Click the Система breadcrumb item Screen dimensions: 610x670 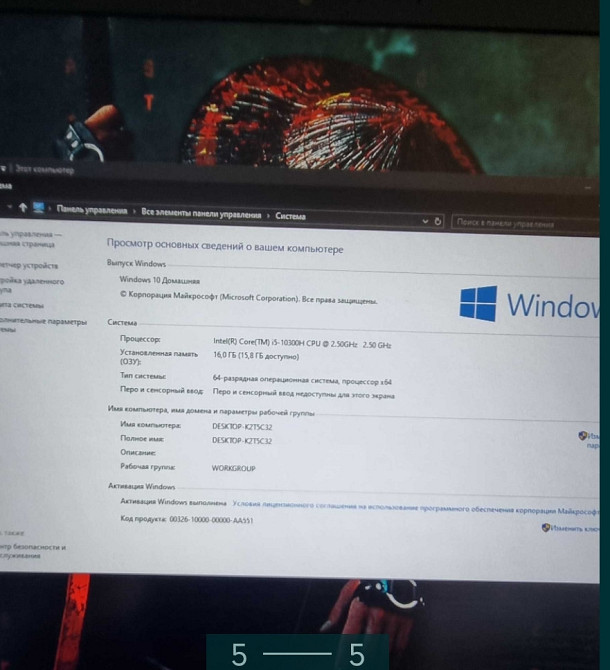pyautogui.click(x=290, y=216)
